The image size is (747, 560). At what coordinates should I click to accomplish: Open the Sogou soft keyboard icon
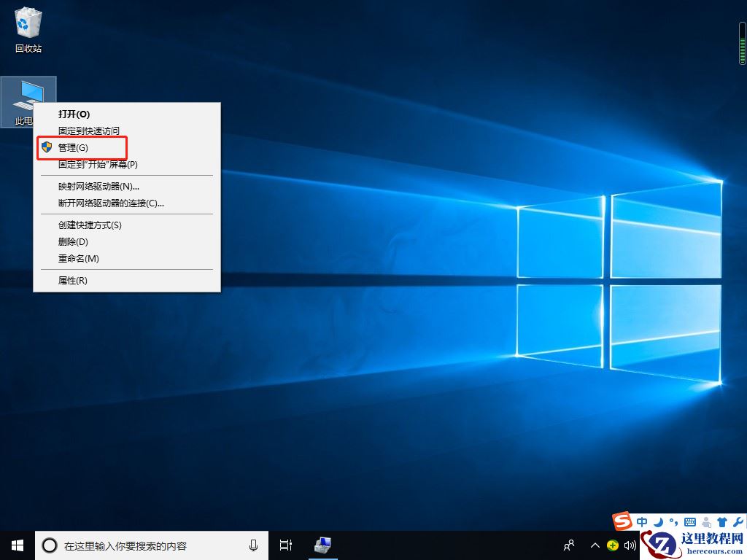(690, 521)
